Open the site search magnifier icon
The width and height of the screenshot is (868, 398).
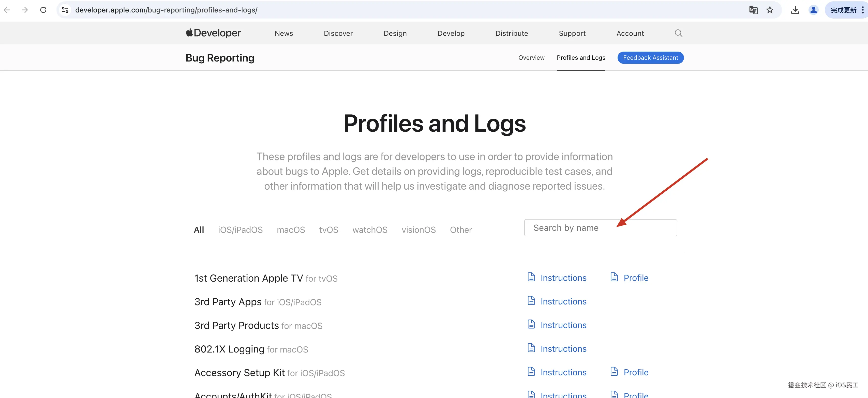(x=679, y=33)
